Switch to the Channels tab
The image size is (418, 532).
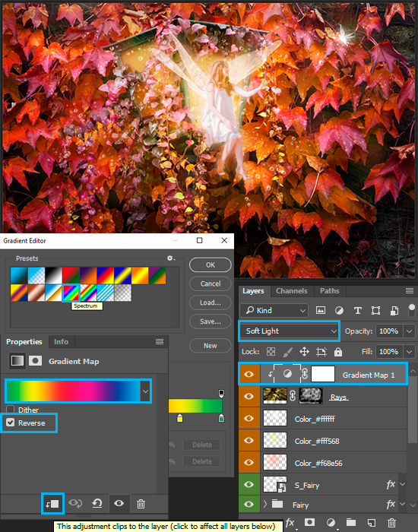tap(291, 291)
